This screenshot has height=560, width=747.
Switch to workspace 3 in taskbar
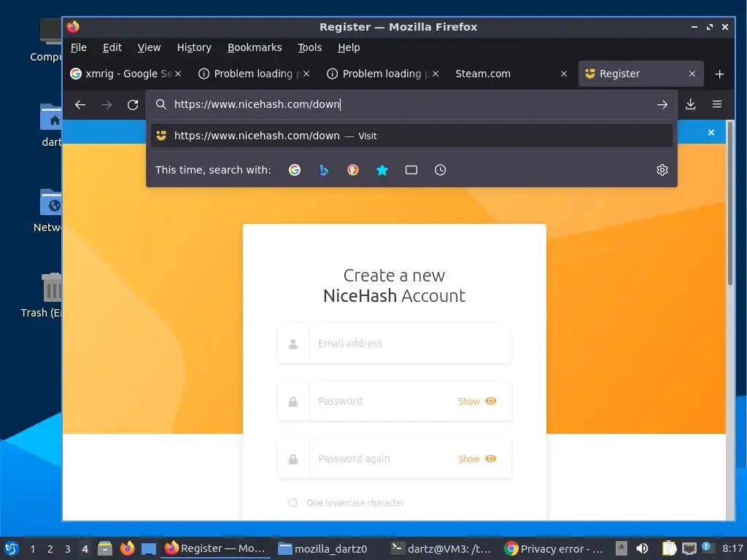68,549
